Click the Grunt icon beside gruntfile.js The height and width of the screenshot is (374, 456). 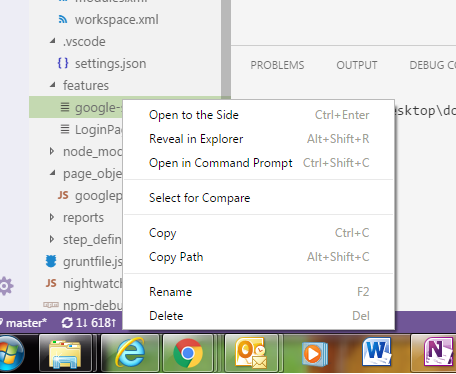(51, 261)
